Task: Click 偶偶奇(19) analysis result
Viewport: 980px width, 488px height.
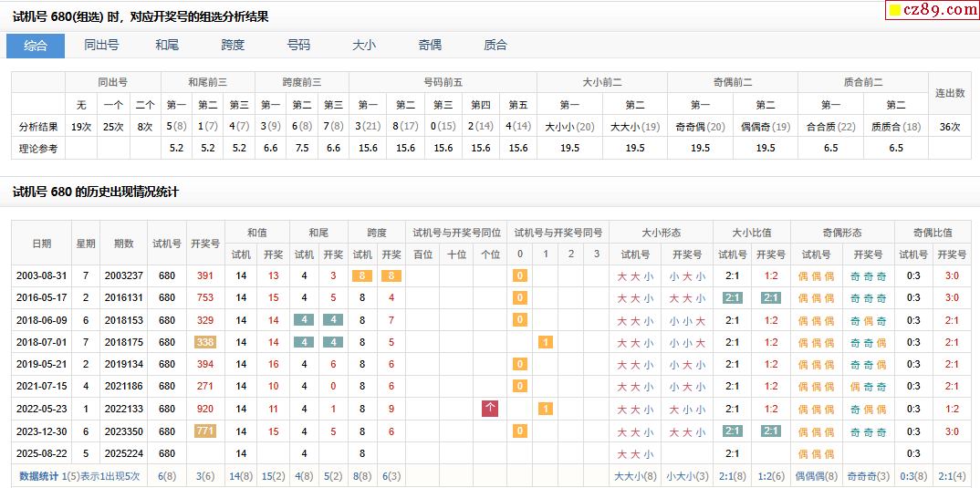Action: click(766, 127)
